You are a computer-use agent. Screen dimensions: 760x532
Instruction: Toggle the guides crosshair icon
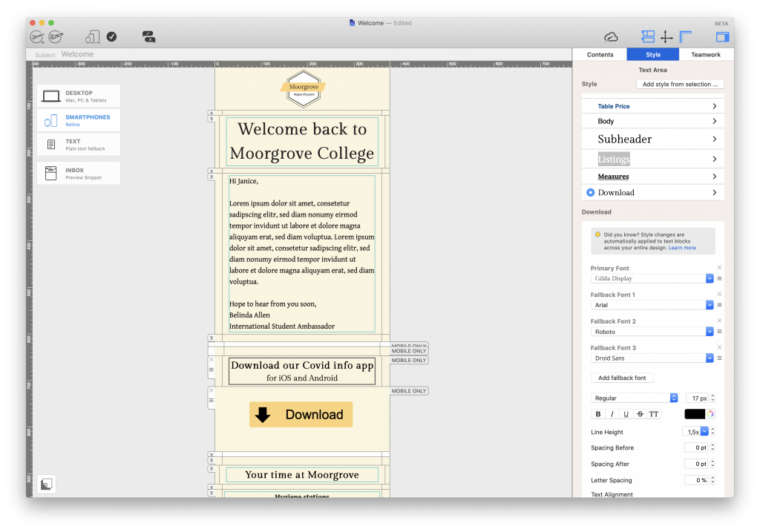(666, 37)
